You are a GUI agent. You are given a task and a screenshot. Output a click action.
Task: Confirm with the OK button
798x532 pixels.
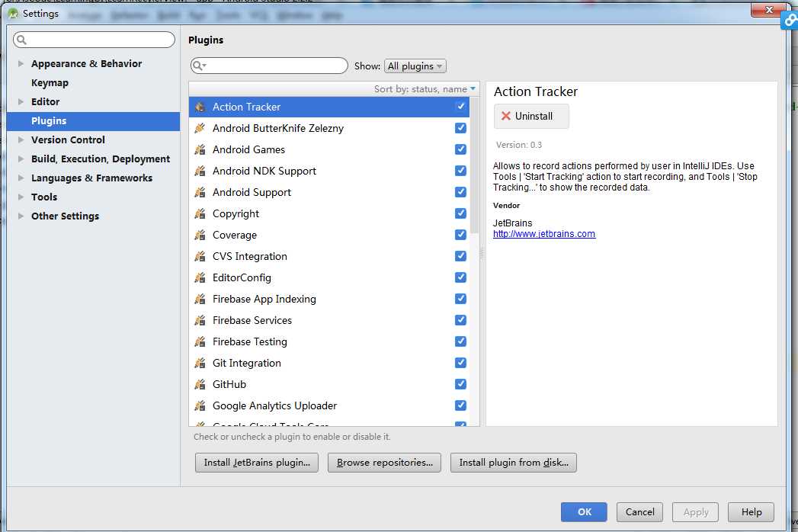[x=585, y=512]
